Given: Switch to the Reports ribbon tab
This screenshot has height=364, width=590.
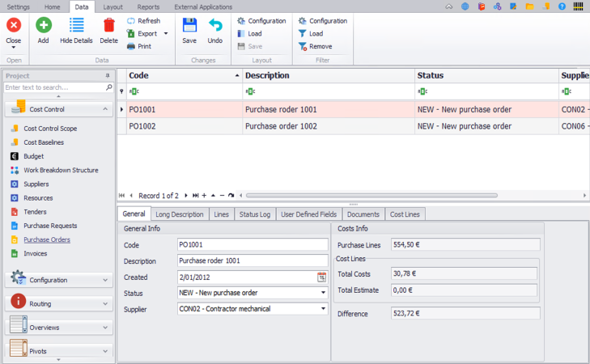Looking at the screenshot, I should [148, 6].
